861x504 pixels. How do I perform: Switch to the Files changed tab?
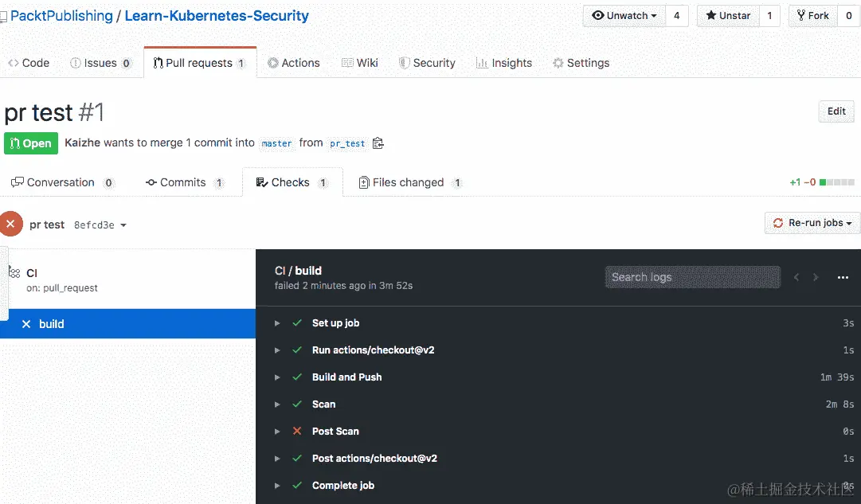408,182
